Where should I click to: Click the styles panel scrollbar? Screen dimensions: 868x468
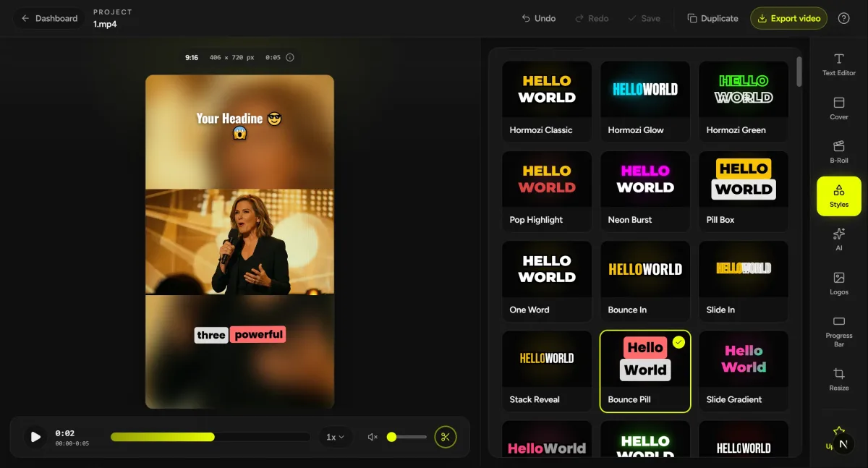[799, 72]
